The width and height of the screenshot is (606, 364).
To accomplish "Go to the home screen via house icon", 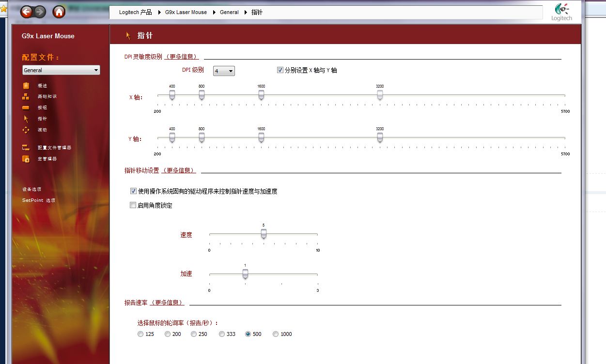I will pyautogui.click(x=59, y=12).
